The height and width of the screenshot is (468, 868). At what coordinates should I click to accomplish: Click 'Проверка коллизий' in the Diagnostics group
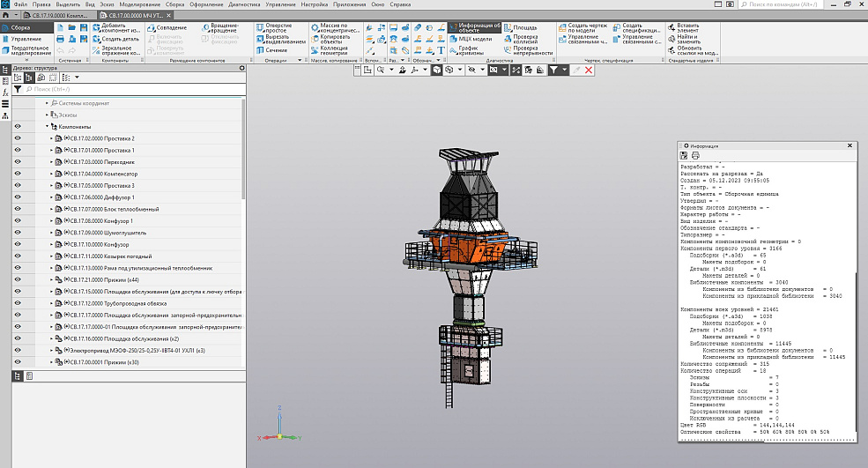[526, 39]
